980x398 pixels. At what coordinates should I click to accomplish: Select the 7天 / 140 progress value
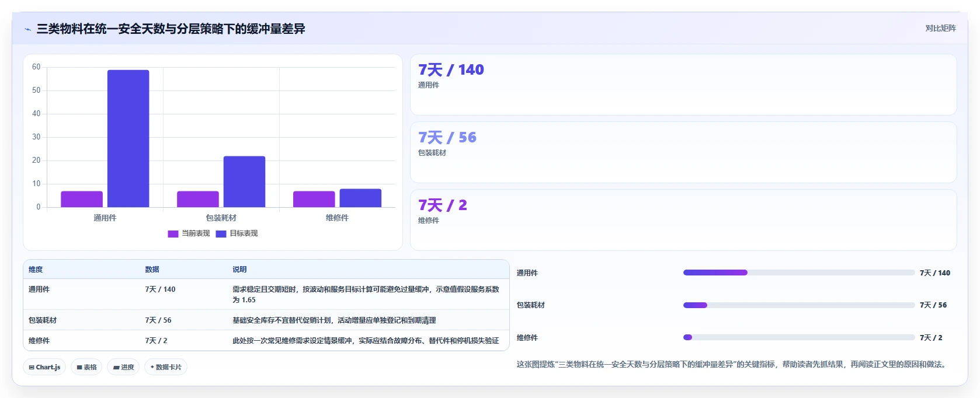point(935,273)
